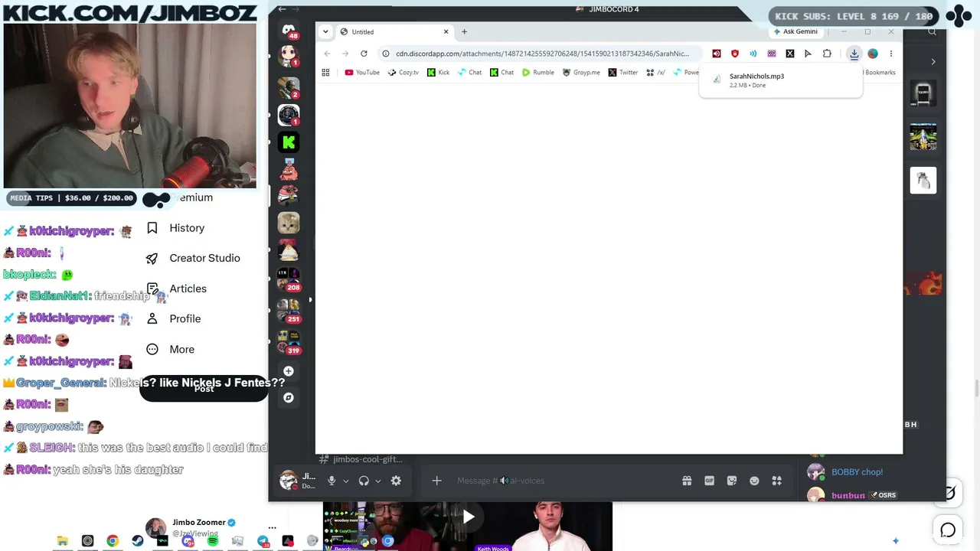Open the Discord gift icon

coord(687,481)
